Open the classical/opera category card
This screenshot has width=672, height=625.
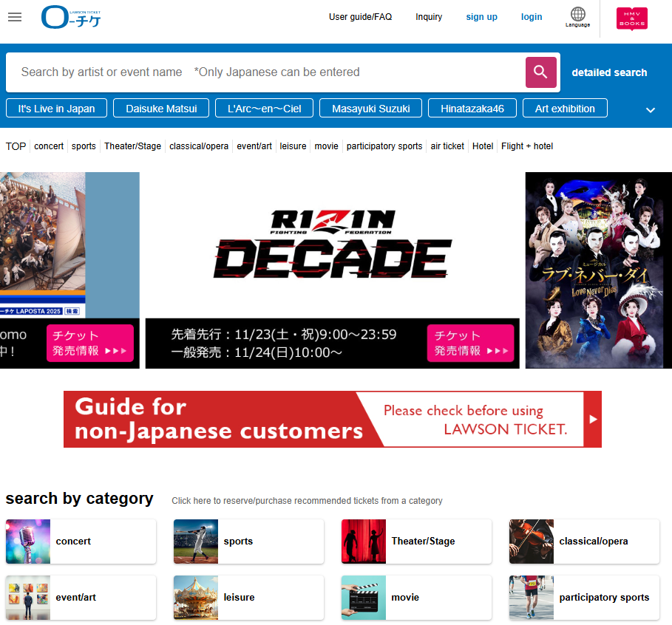tap(584, 542)
